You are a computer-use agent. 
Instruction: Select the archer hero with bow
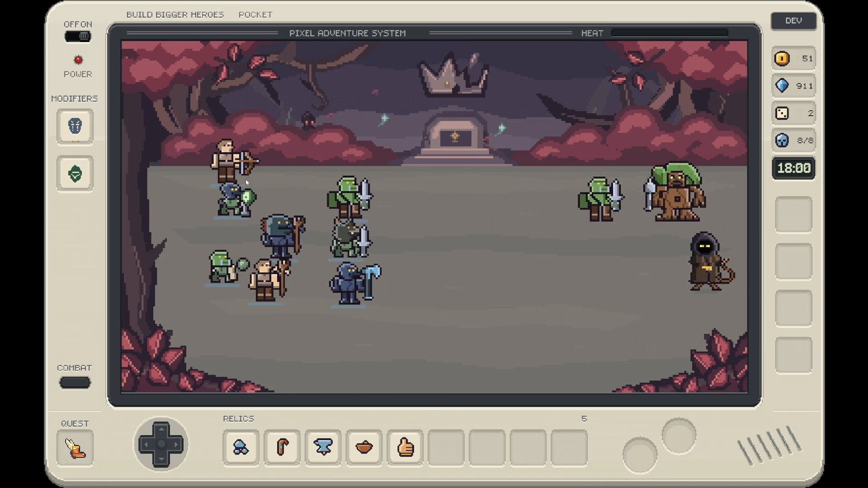point(234,161)
